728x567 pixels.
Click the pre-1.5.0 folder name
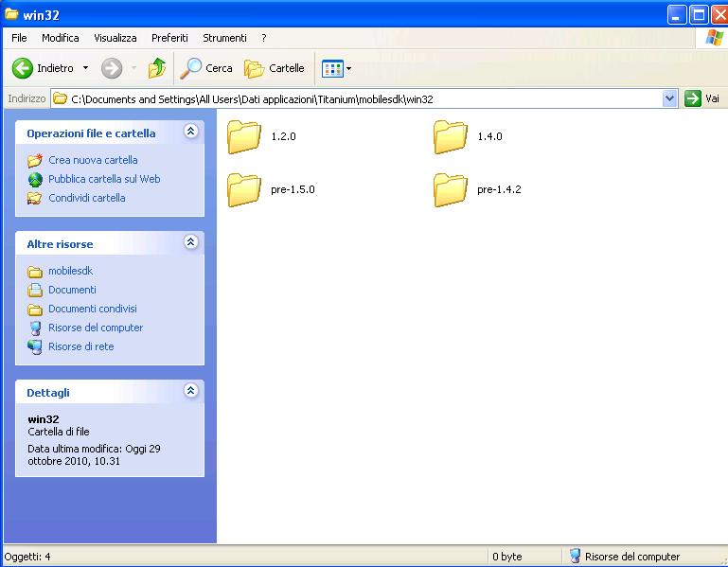[x=293, y=189]
